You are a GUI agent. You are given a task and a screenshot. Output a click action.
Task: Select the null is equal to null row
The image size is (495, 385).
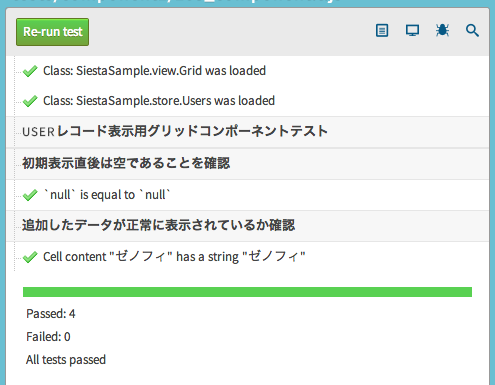[247, 195]
